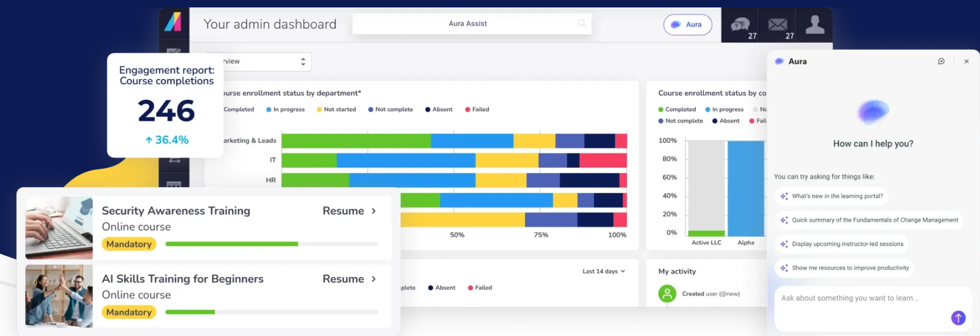The height and width of the screenshot is (336, 980).
Task: Close the Aura assistant panel
Action: point(966,61)
